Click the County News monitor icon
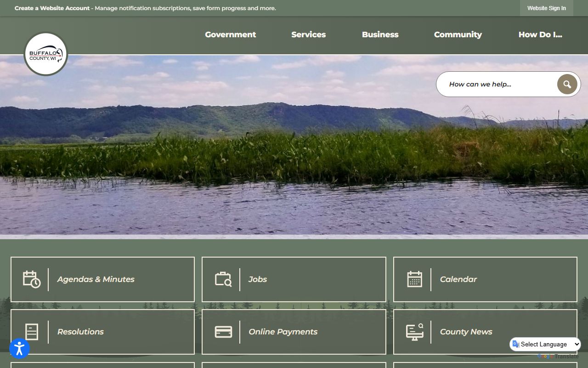The image size is (588, 368). [414, 332]
